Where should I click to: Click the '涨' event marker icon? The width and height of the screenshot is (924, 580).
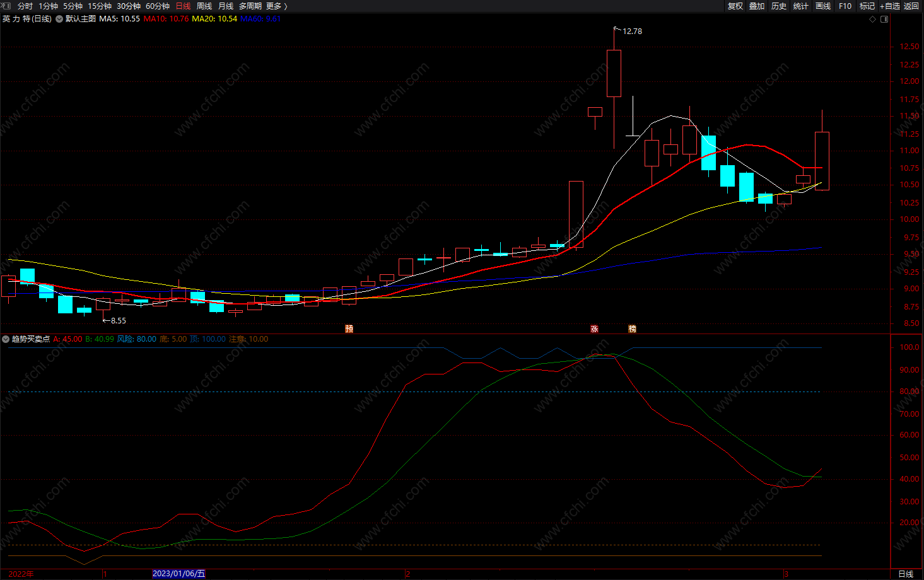tap(594, 328)
